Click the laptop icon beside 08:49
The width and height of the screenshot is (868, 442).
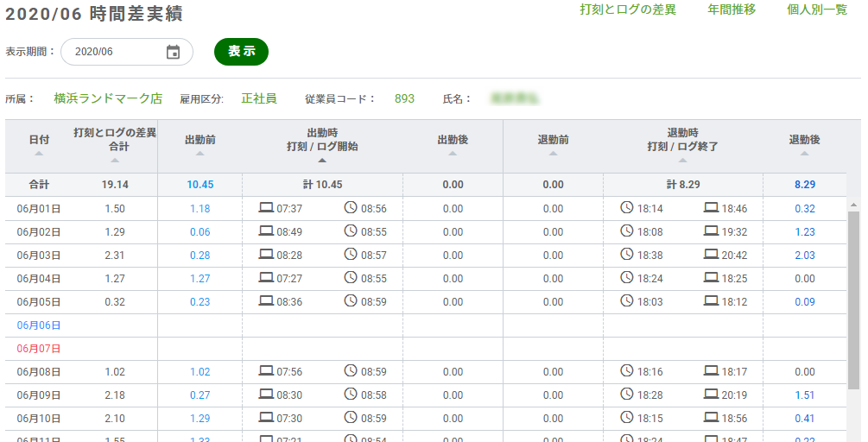266,231
